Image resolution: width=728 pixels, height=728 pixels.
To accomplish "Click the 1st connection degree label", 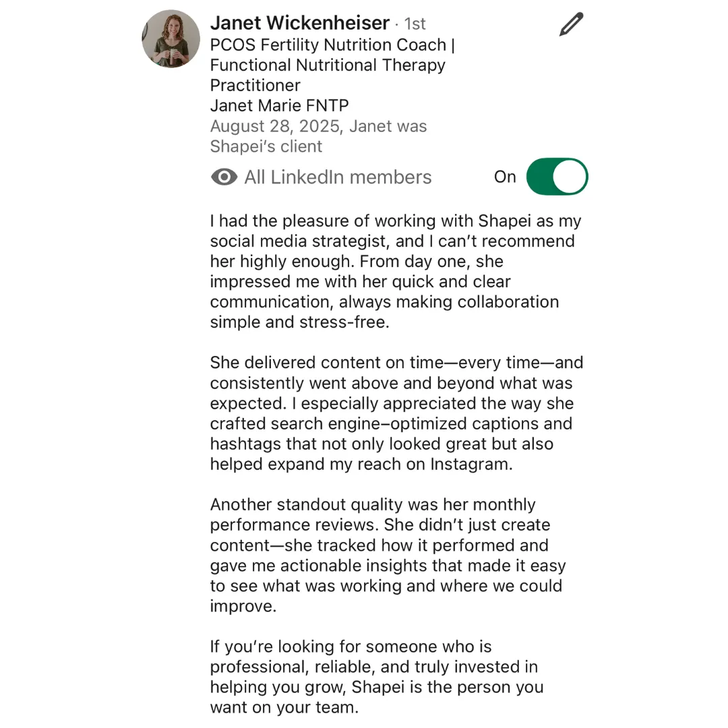I will [x=415, y=24].
